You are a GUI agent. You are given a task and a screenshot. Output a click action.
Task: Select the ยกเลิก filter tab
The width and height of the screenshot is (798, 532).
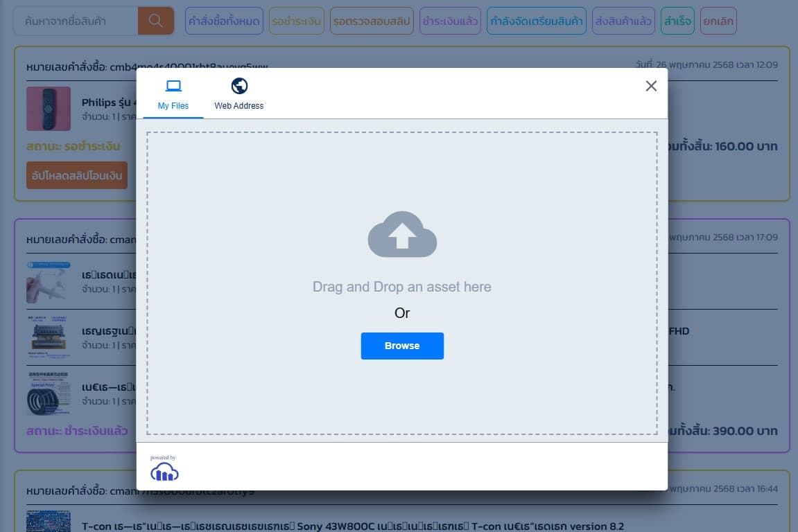718,21
